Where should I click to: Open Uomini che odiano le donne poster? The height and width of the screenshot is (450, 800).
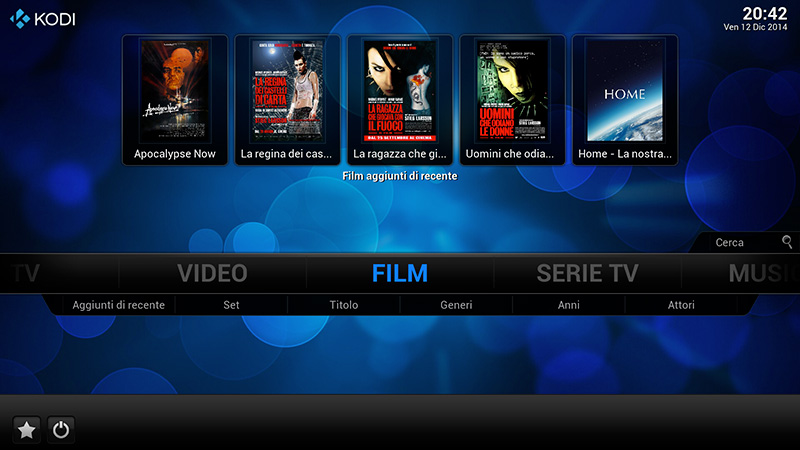click(512, 100)
